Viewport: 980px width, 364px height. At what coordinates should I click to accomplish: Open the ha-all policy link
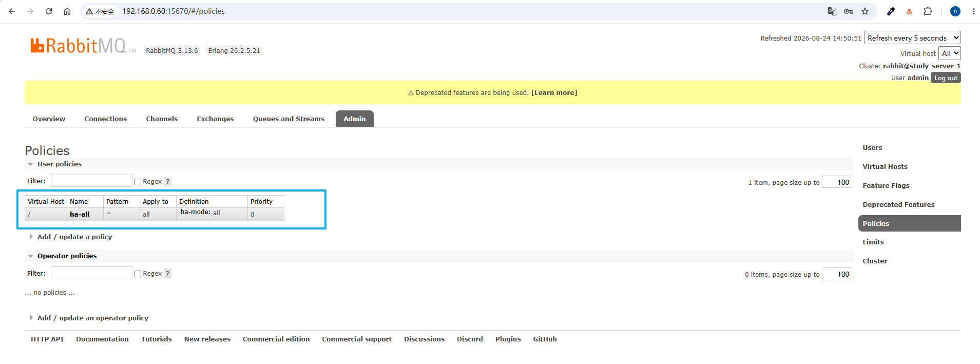click(80, 214)
